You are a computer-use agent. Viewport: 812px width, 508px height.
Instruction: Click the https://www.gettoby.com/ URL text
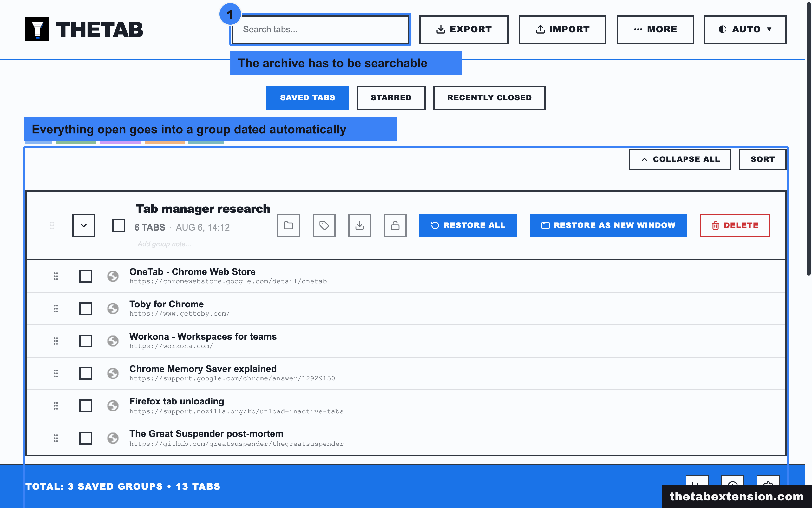[180, 313]
